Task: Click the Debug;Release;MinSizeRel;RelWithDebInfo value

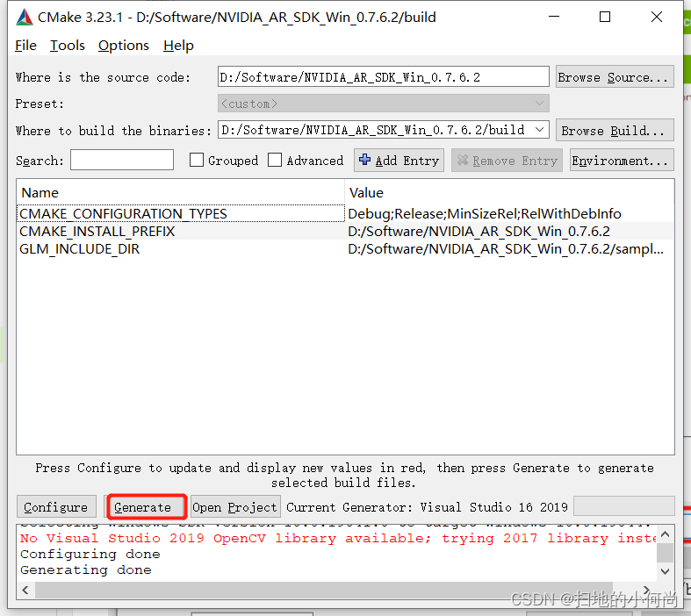Action: (x=485, y=213)
